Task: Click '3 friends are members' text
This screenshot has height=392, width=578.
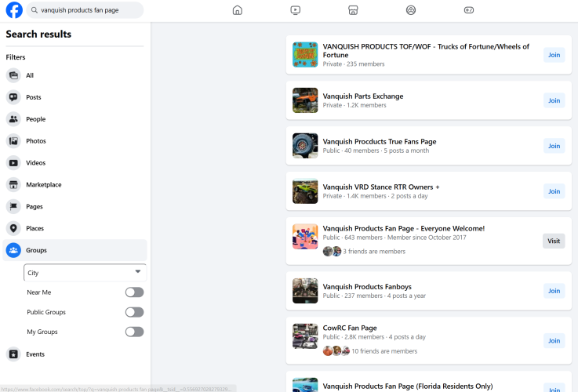Action: (x=374, y=251)
